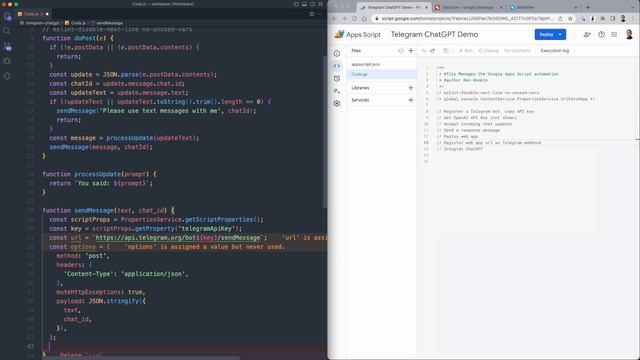Screen dimensions: 640x360
Task: Open Executions icon in Apps Script left rail
Action: pos(337,91)
